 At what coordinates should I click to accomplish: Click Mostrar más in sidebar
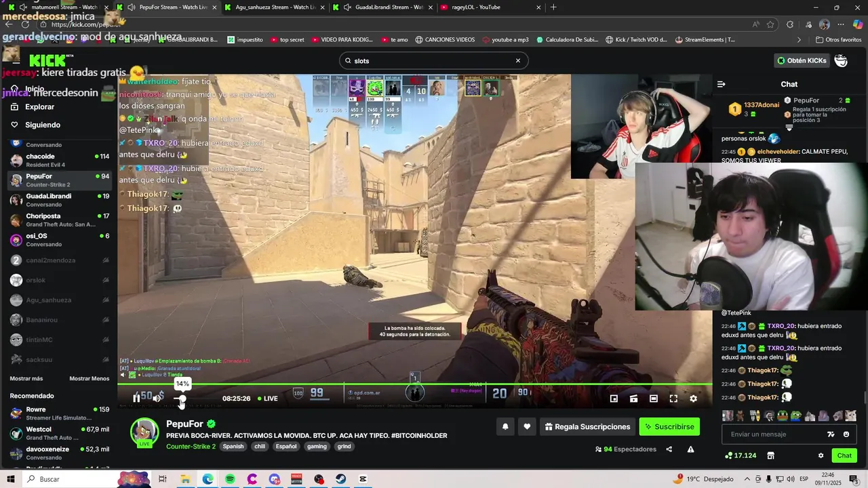click(x=26, y=378)
